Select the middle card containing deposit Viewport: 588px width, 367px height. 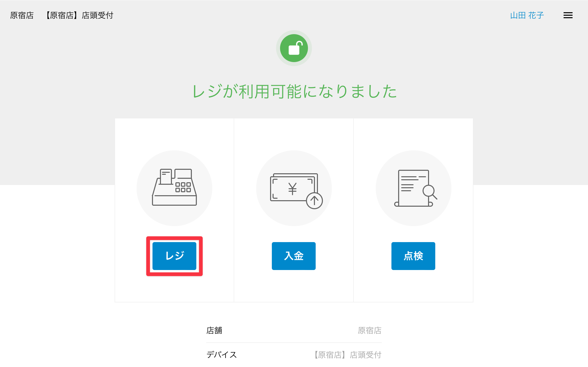(x=294, y=210)
